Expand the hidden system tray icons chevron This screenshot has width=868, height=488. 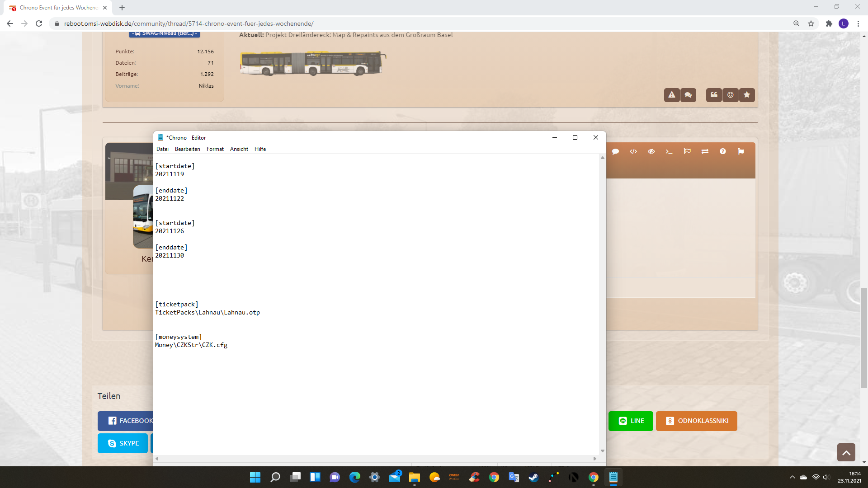coord(792,477)
